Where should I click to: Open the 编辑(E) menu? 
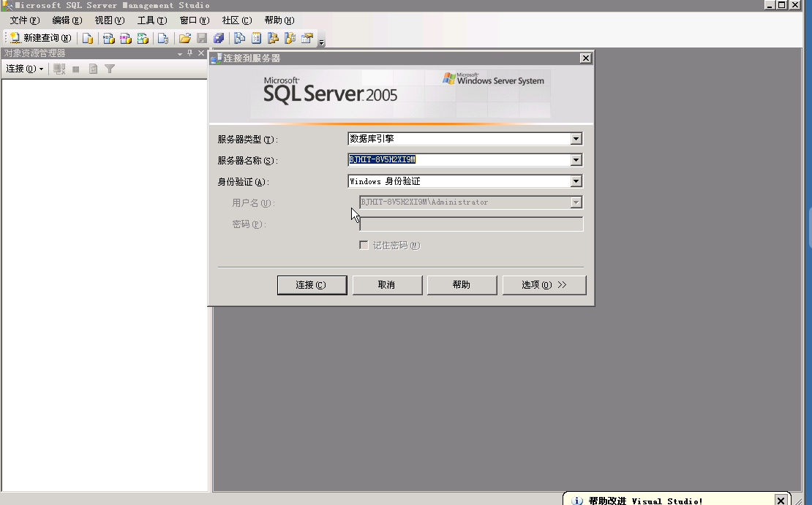67,20
